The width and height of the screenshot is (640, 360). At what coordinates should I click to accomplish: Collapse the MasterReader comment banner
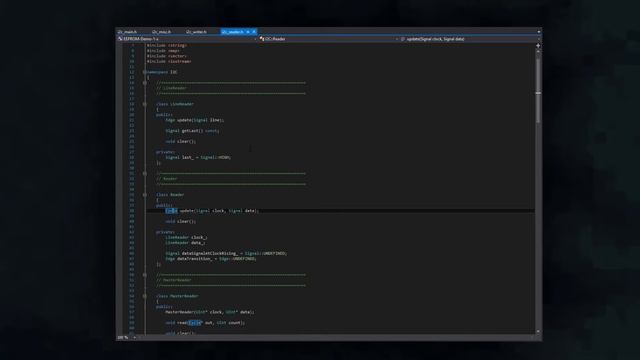[144, 275]
